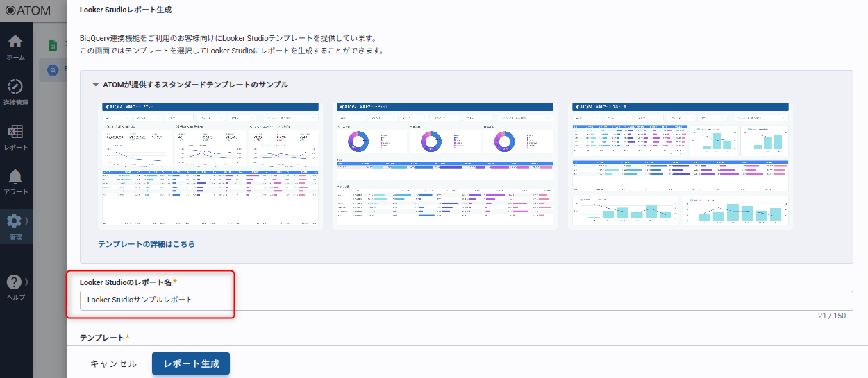Expand the chevron next to 管理
868x378 pixels.
[27, 221]
